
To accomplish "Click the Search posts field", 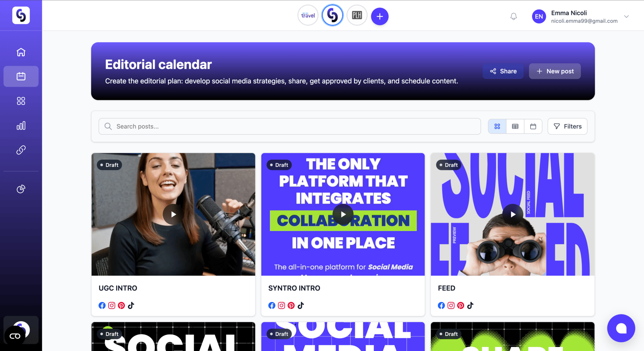I will pos(290,126).
